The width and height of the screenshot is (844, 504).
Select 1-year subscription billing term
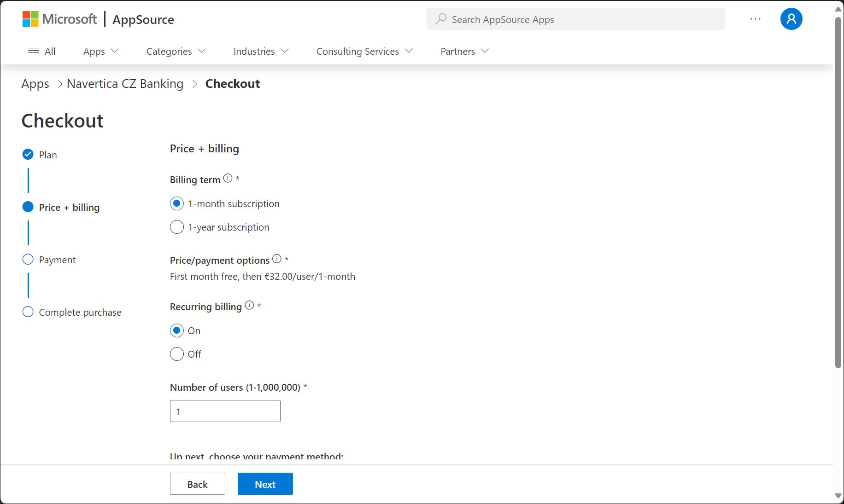tap(177, 227)
